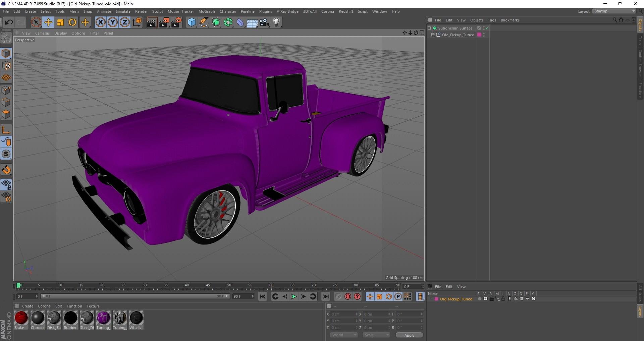Step the current frame 0 F field

[414, 287]
